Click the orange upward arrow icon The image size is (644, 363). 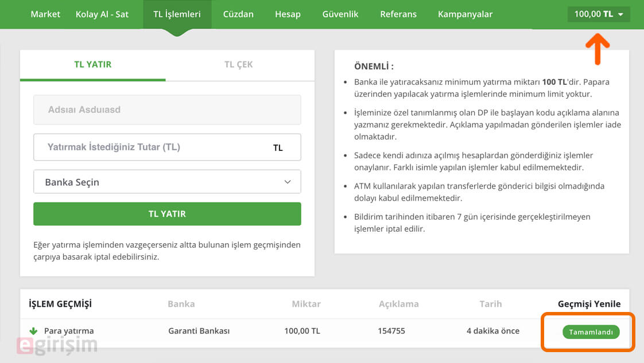pos(598,49)
